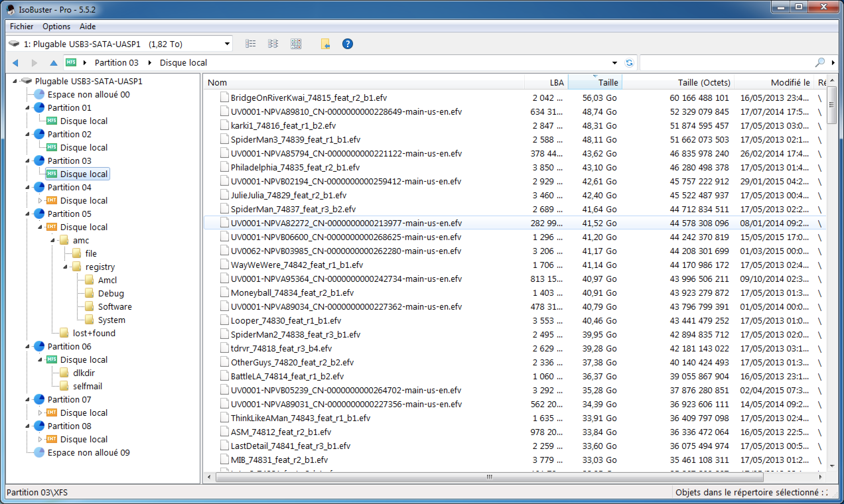
Task: Click the yellow folder extract icon
Action: 325,44
